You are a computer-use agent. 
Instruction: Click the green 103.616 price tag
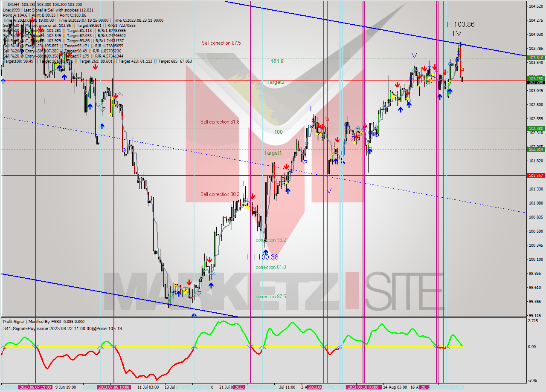[x=535, y=58]
